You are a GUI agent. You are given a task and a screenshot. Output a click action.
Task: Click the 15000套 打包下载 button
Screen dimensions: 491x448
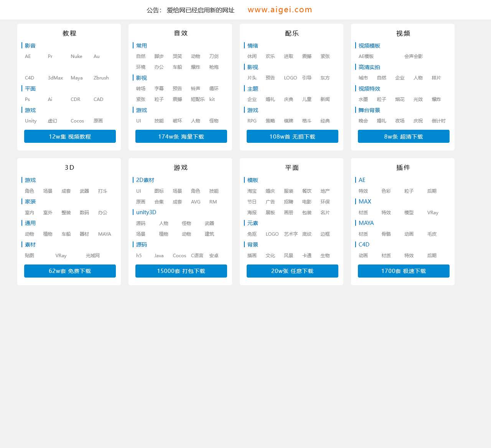(181, 271)
